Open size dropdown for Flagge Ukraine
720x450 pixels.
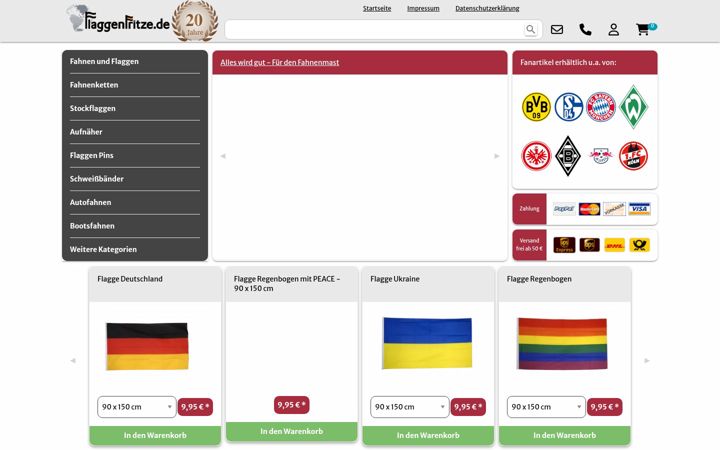pyautogui.click(x=410, y=407)
